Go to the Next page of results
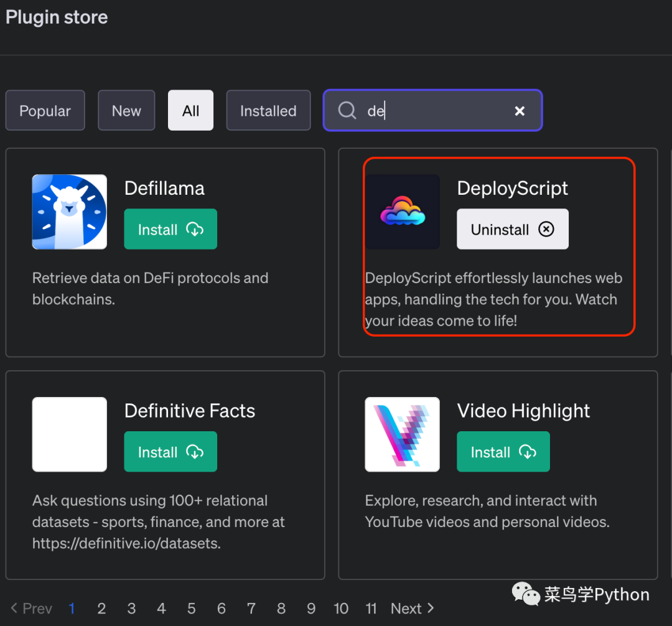This screenshot has height=626, width=672. click(x=412, y=609)
